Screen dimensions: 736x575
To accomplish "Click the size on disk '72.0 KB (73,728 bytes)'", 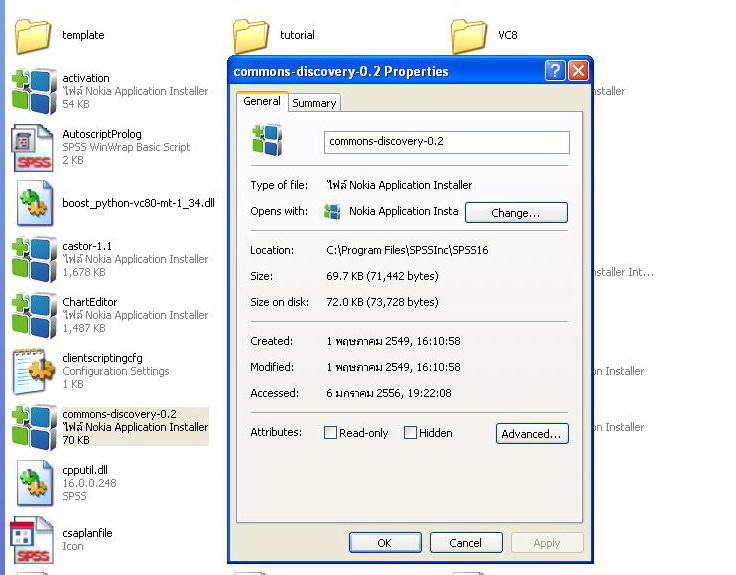I will pos(382,302).
